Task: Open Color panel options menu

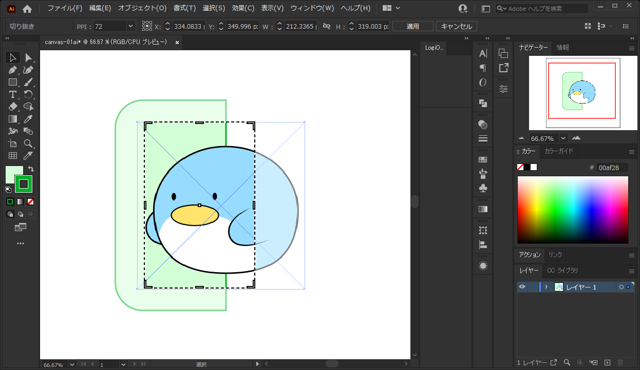Action: click(x=631, y=152)
